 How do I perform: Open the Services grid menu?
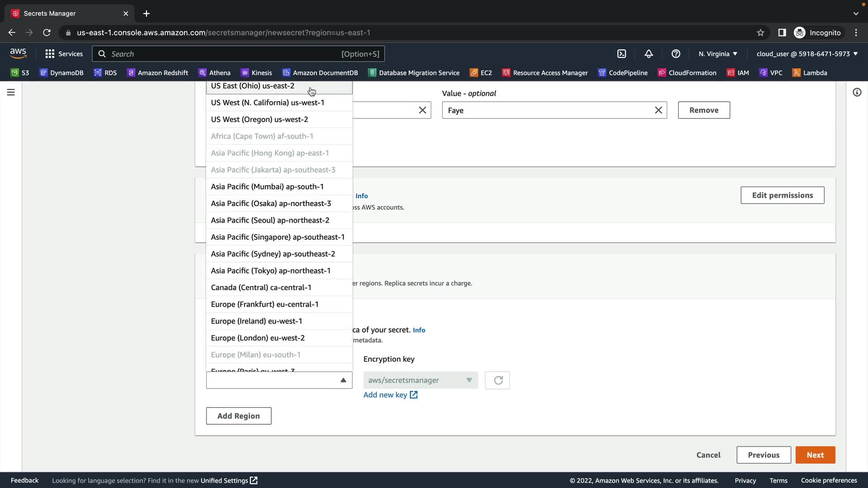tap(64, 54)
